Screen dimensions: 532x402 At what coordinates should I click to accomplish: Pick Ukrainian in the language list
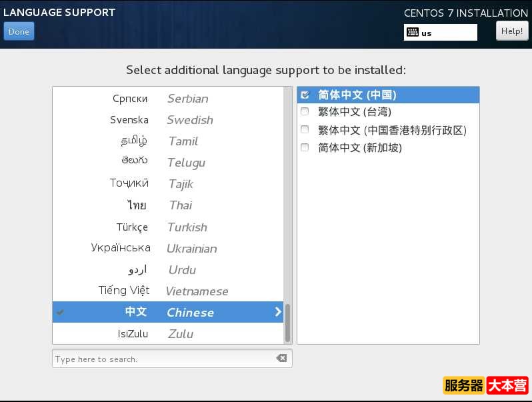click(x=168, y=248)
